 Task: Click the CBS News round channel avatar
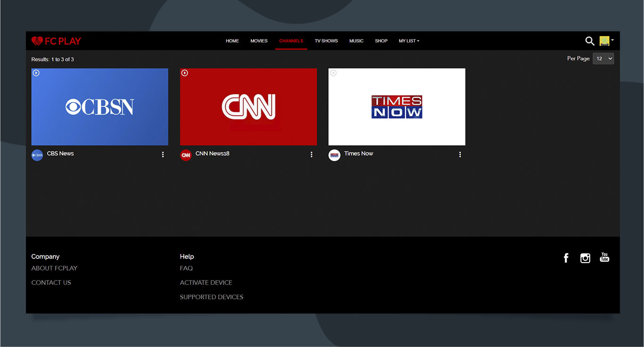(x=37, y=155)
